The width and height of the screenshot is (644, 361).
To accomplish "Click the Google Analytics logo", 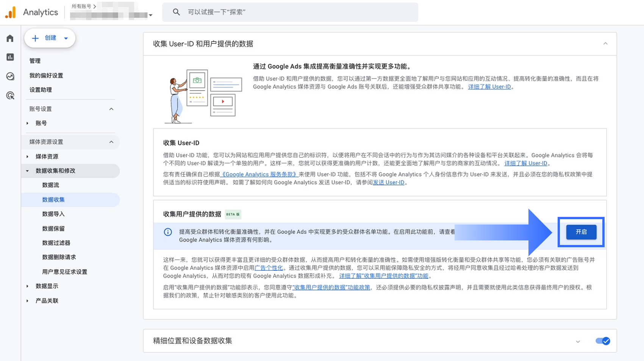I will coord(11,12).
